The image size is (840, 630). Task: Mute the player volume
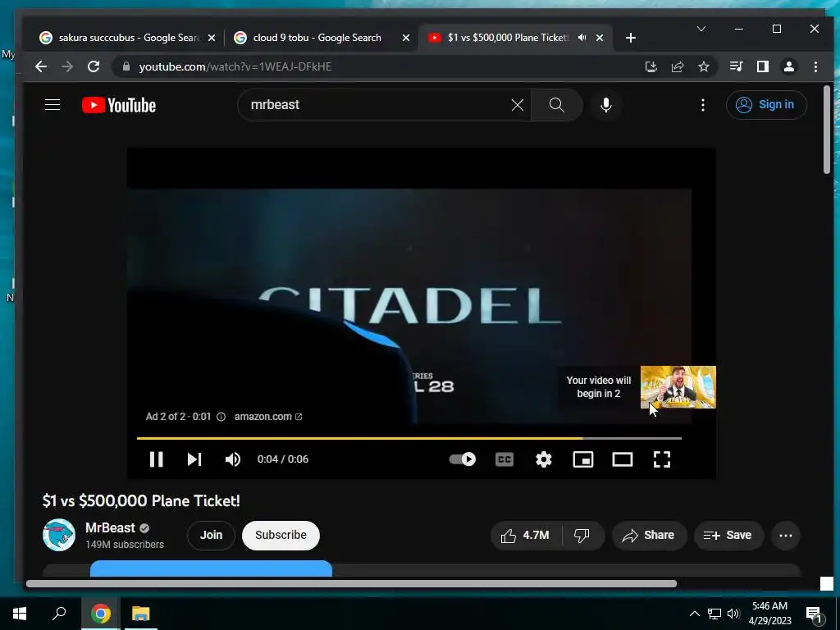pyautogui.click(x=233, y=459)
